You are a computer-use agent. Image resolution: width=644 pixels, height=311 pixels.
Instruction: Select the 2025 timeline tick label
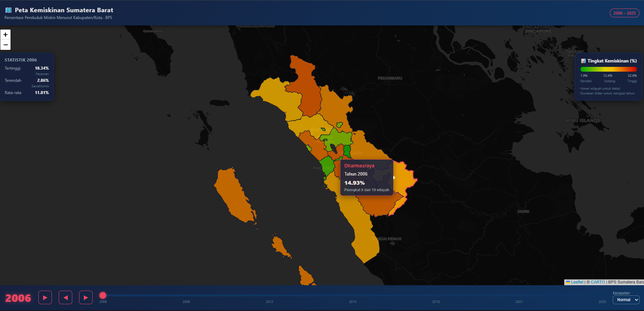point(602,301)
